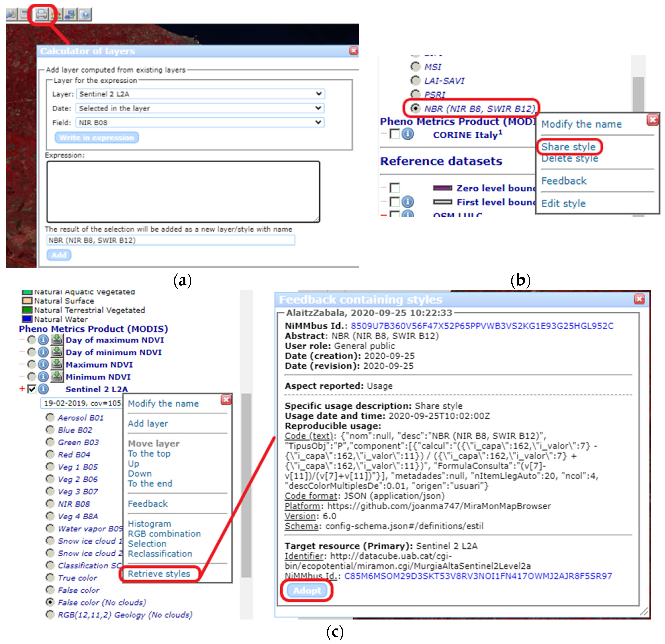Select the NIR B08 radio button
This screenshot has height=644, width=665.
point(50,504)
